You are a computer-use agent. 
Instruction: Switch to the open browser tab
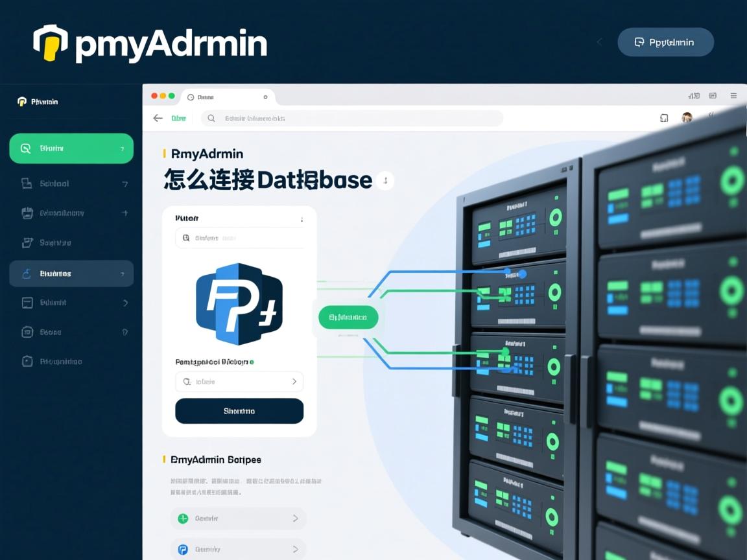tap(227, 96)
